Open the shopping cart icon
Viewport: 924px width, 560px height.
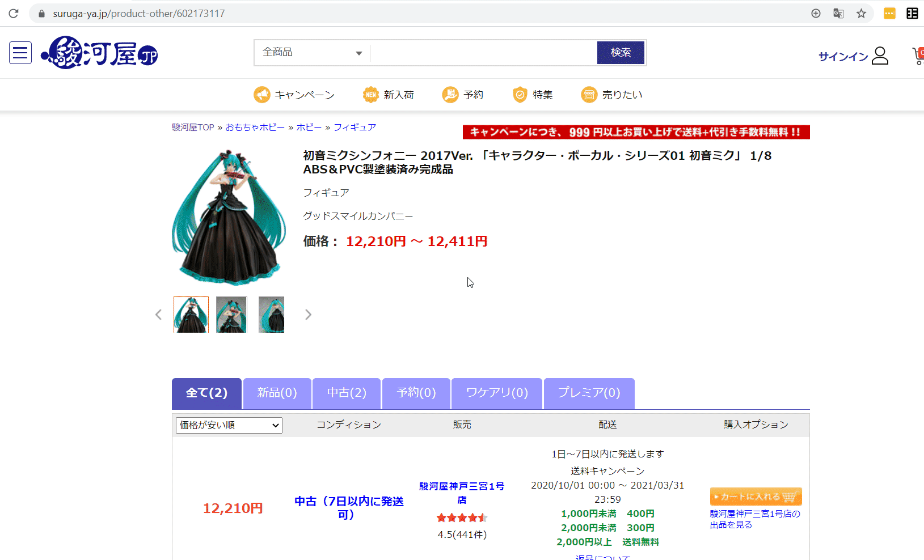pos(918,56)
